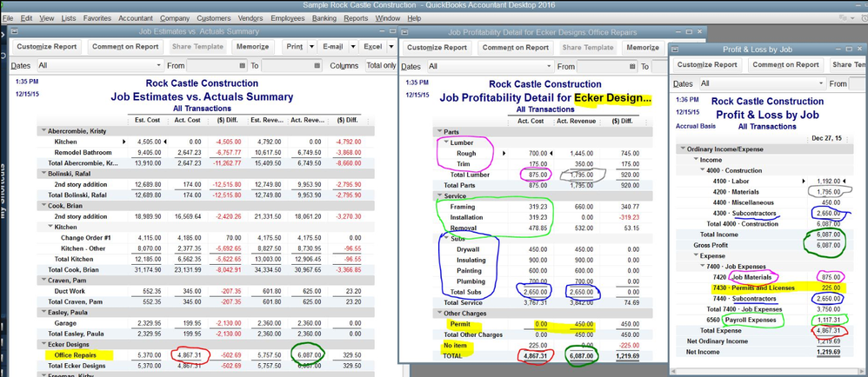Screen dimensions: 868x377
Task: Collapse the 4000 · Construction account group
Action: coord(703,170)
